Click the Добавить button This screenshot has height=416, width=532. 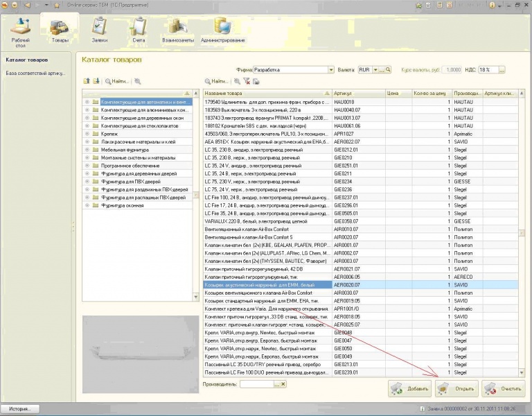coord(409,388)
